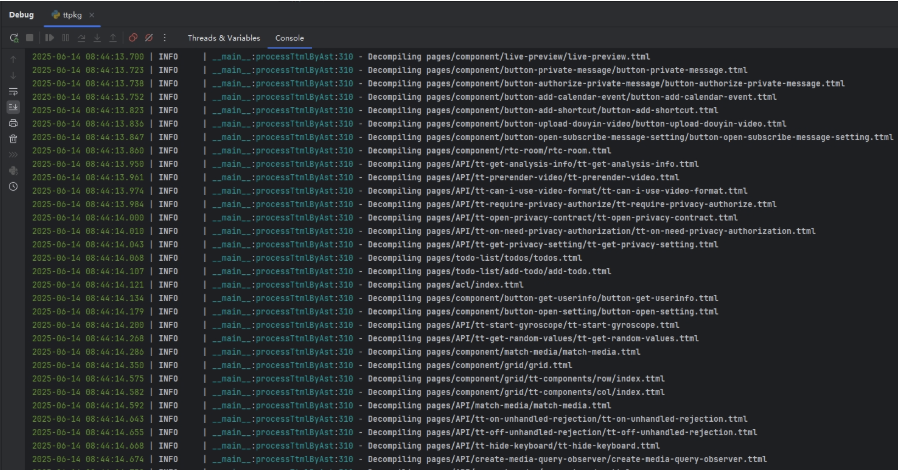Open the View Breakpoints dialog
Viewport: 898px width, 470px height.
coord(133,38)
